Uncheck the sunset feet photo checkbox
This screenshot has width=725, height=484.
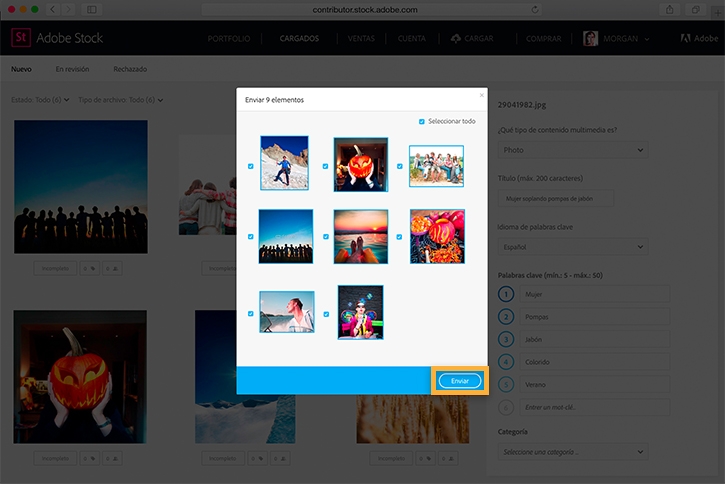point(326,237)
